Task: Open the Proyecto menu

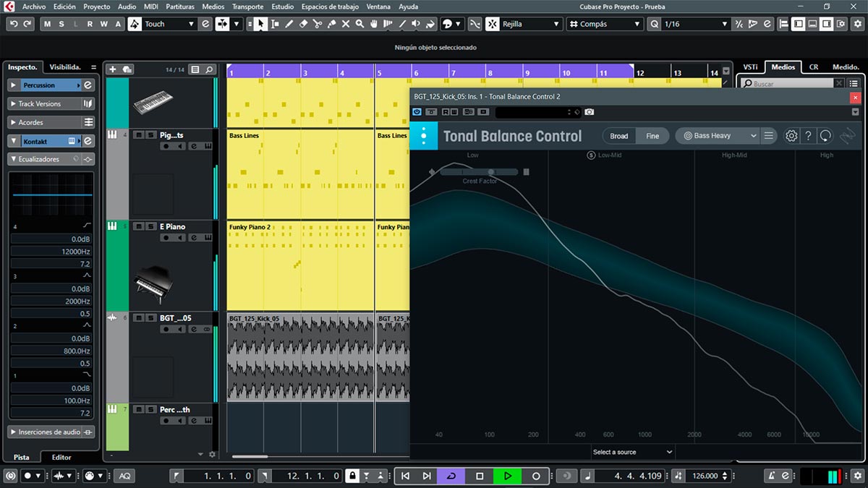Action: coord(96,7)
